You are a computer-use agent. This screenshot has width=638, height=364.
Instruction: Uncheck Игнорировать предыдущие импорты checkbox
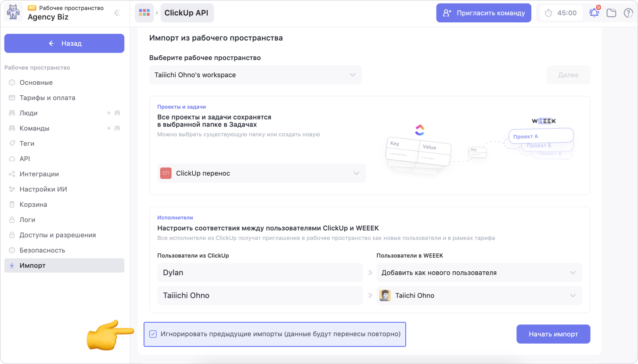click(153, 334)
